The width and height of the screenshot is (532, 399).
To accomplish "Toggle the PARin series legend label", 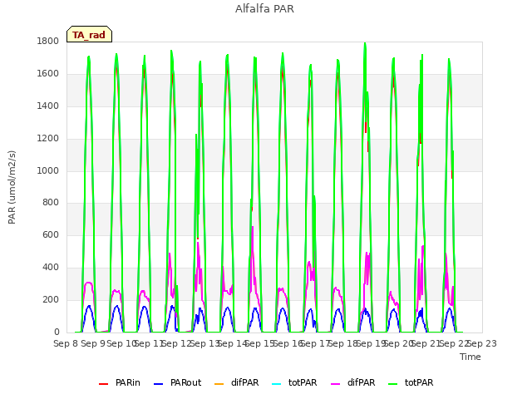I will (127, 382).
